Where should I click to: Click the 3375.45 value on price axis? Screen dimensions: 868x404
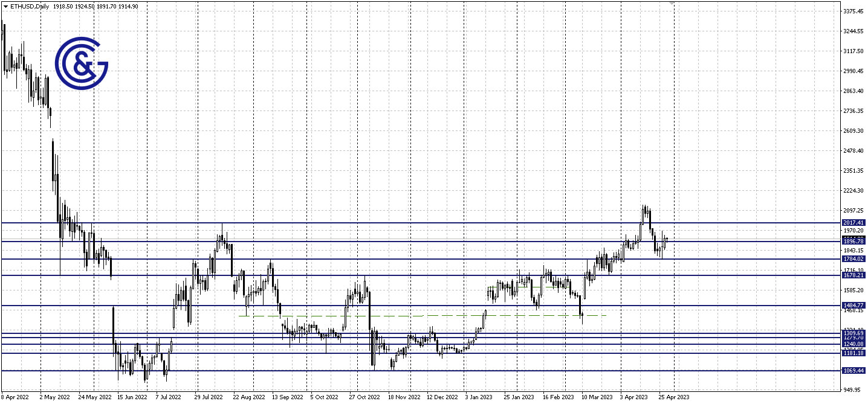click(x=853, y=11)
